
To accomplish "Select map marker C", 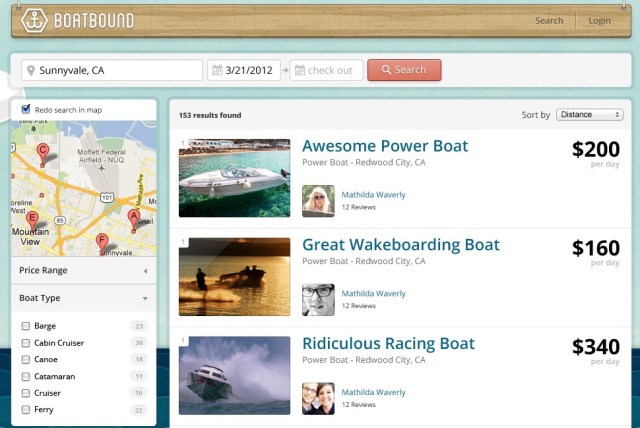I will click(42, 155).
